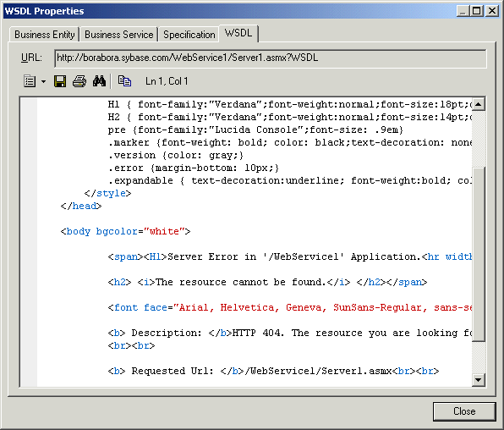The image size is (504, 430).
Task: Maximize the WSDL Properties window
Action: 476,11
